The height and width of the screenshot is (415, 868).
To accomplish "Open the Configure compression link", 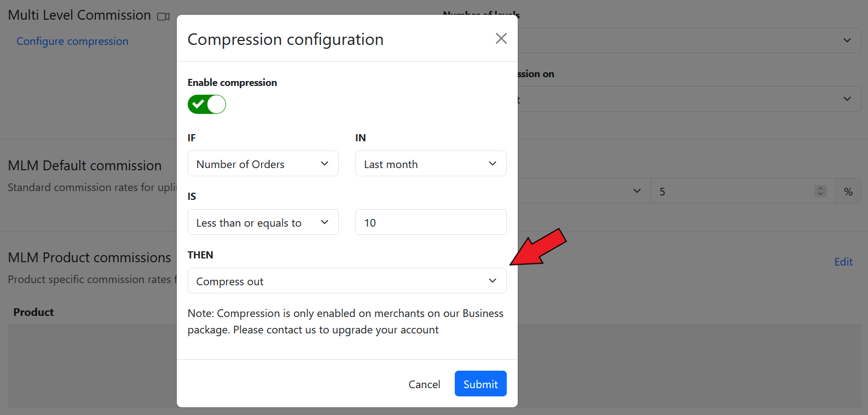I will 72,41.
